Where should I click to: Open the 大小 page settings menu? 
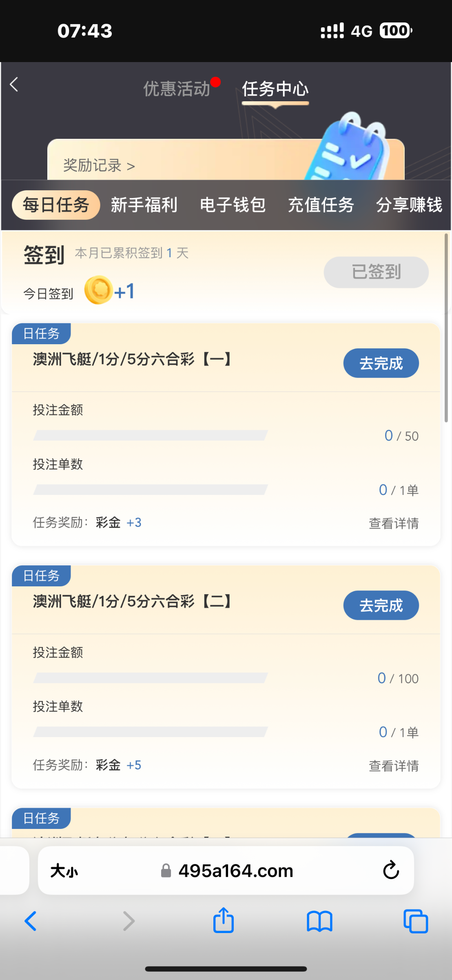(x=64, y=871)
